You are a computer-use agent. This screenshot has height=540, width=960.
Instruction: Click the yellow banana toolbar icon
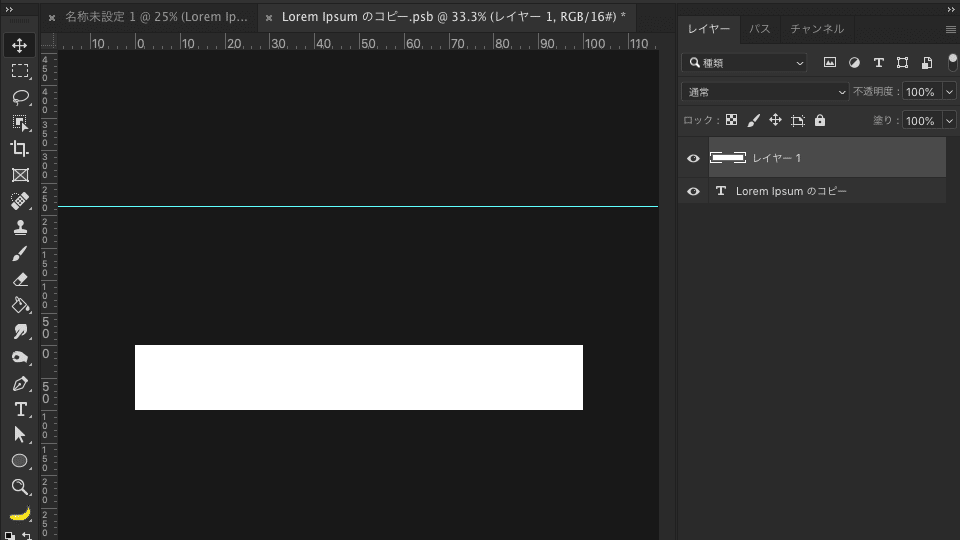(20, 514)
